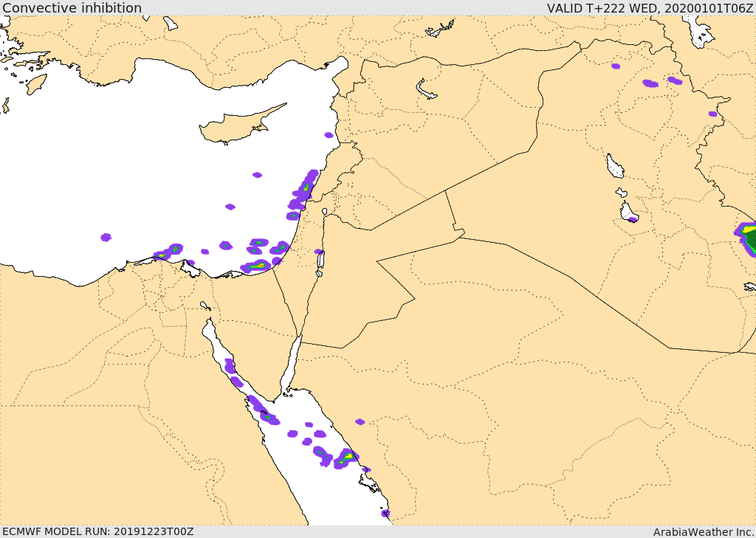The height and width of the screenshot is (538, 756).
Task: Click the yellow-centered patch in the Red Sea
Action: tap(346, 458)
